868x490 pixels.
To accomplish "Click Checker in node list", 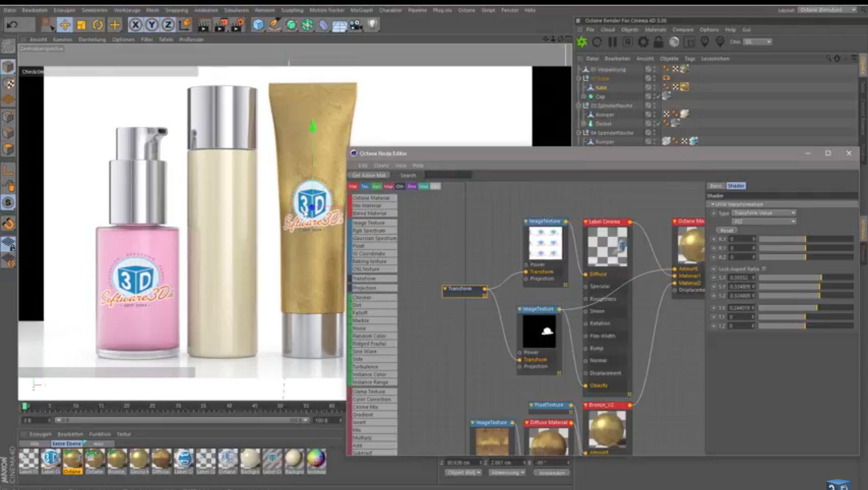I will click(374, 297).
